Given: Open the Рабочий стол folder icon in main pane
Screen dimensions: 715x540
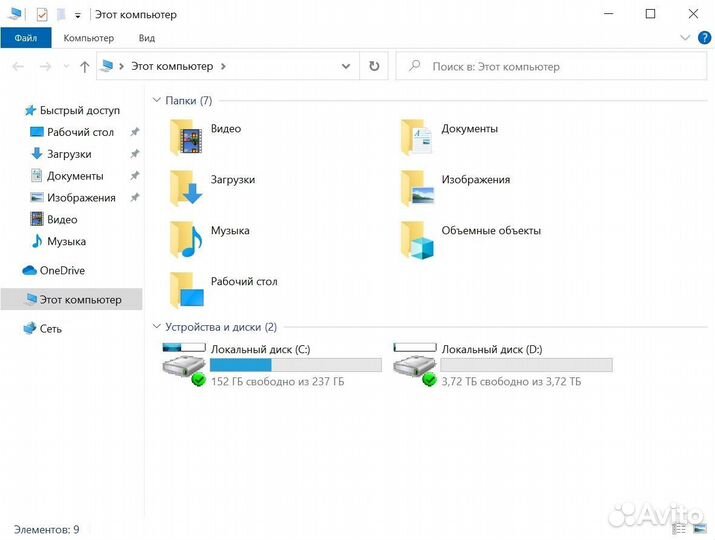Looking at the screenshot, I should [x=186, y=291].
